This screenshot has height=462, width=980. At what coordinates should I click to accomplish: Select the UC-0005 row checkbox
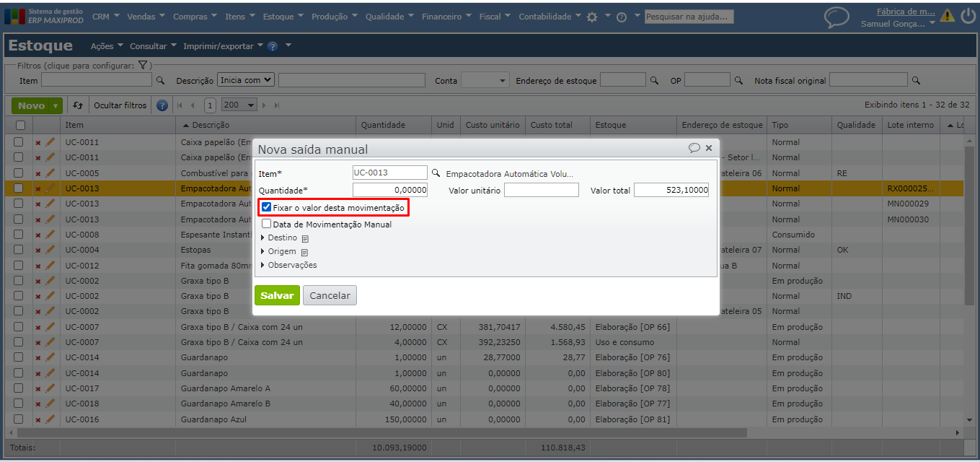pos(19,173)
